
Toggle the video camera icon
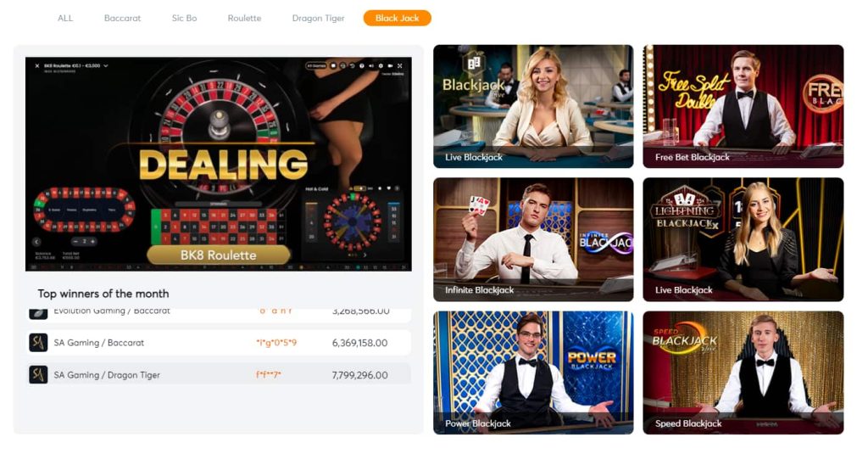390,66
